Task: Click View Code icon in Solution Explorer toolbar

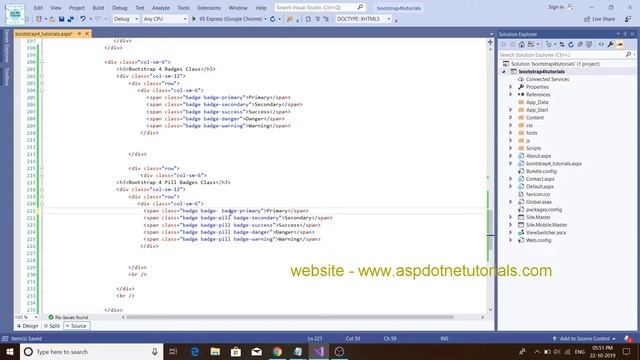Action: click(x=601, y=44)
